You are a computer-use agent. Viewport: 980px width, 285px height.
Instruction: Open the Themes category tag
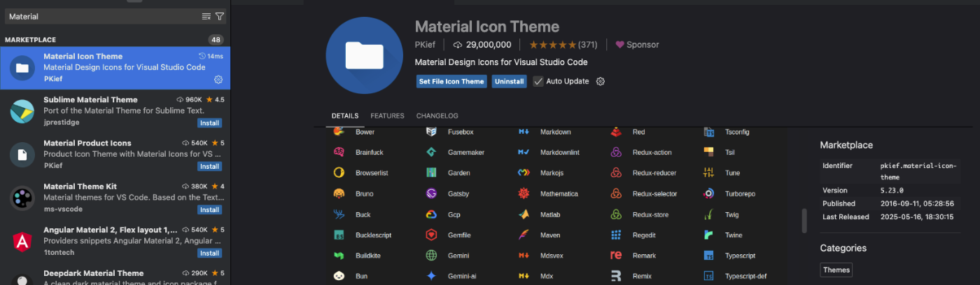coord(836,270)
